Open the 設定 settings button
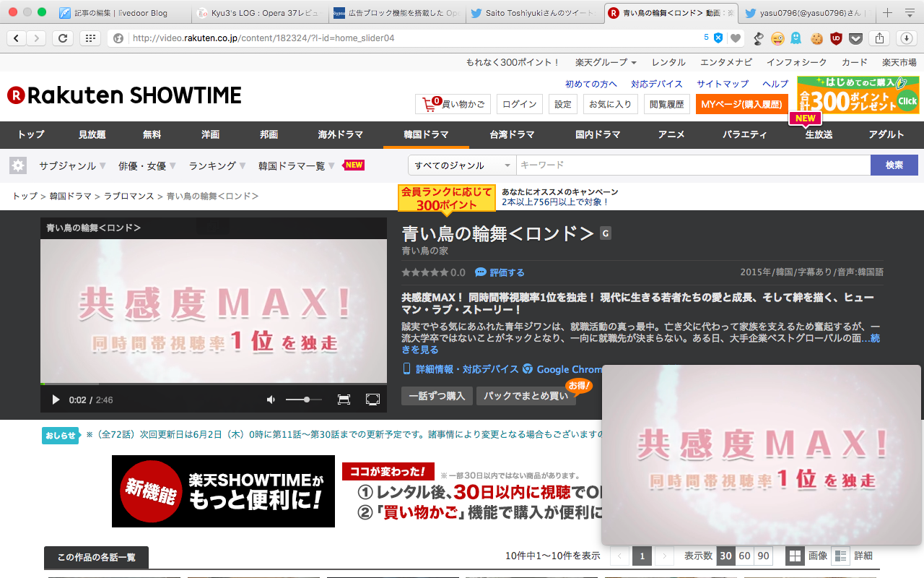Viewport: 924px width, 578px height. click(563, 104)
